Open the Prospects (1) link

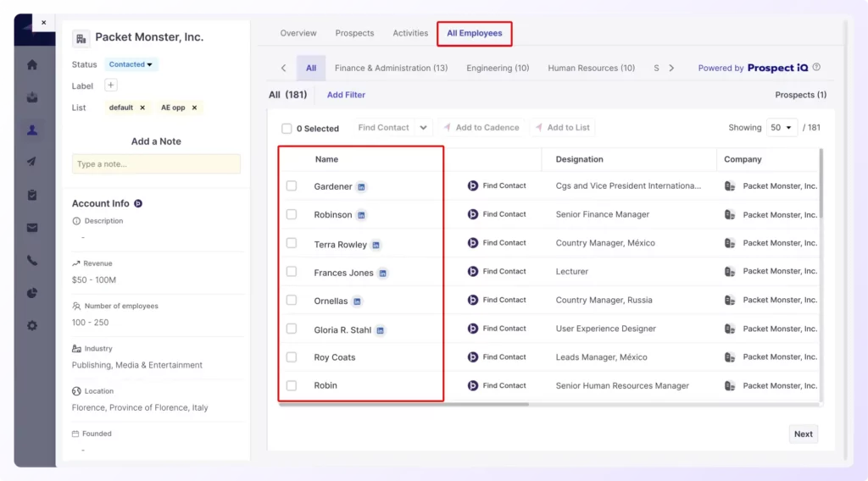(x=800, y=95)
